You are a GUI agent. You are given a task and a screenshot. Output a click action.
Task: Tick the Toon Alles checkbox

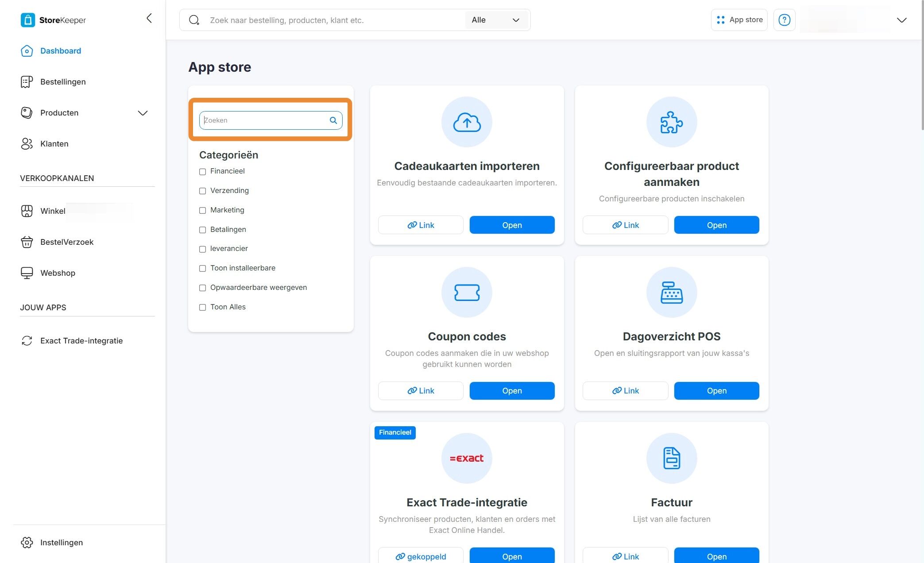tap(202, 307)
